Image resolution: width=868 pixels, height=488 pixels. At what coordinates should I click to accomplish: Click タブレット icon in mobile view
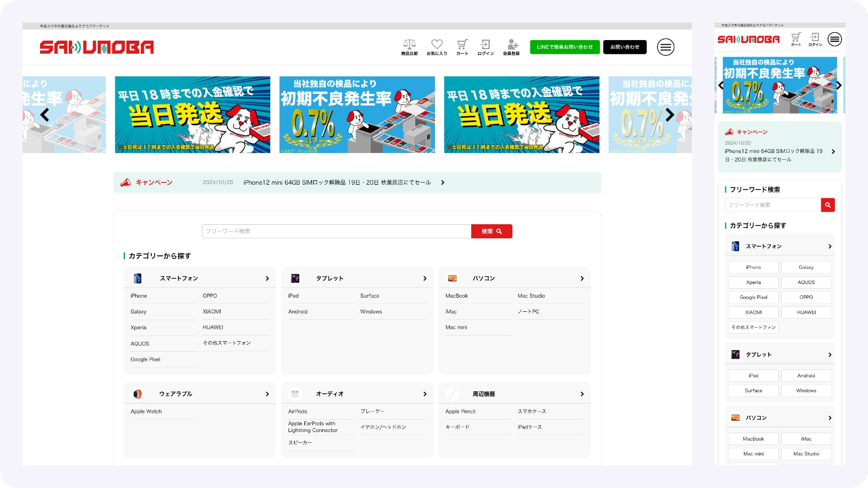click(x=735, y=355)
